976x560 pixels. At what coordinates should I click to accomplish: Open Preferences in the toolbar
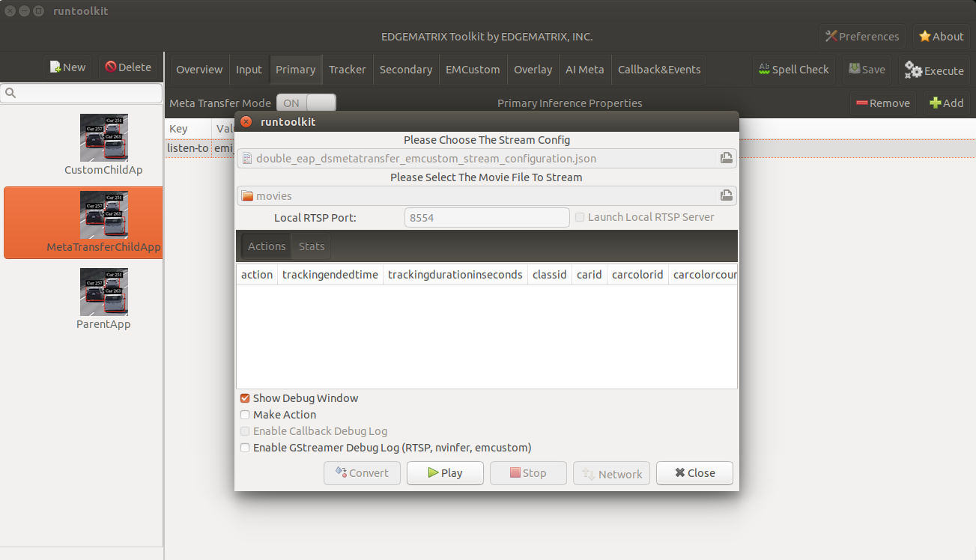(862, 37)
